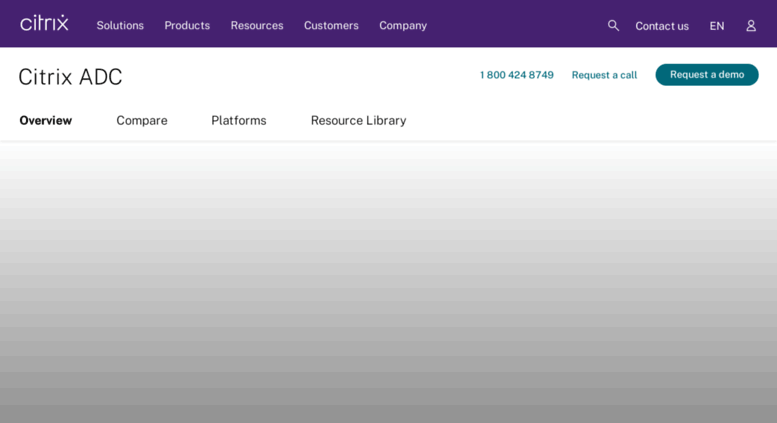Open the search magnifier icon
Image resolution: width=777 pixels, height=423 pixels.
click(x=613, y=25)
